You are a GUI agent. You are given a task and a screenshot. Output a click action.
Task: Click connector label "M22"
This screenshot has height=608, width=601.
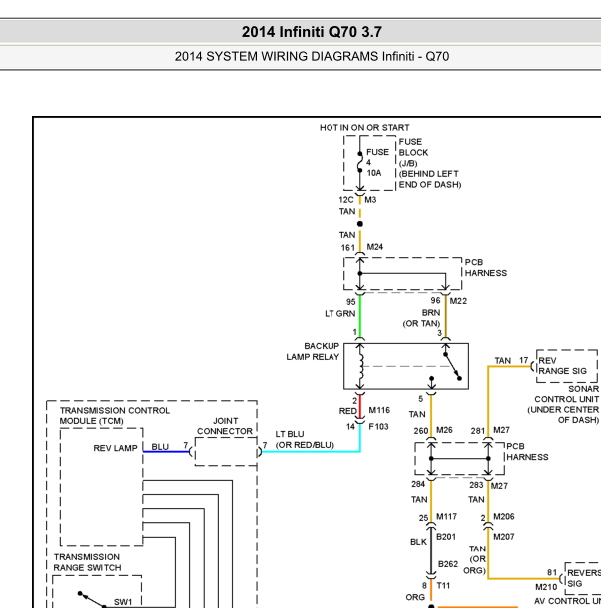tap(458, 301)
